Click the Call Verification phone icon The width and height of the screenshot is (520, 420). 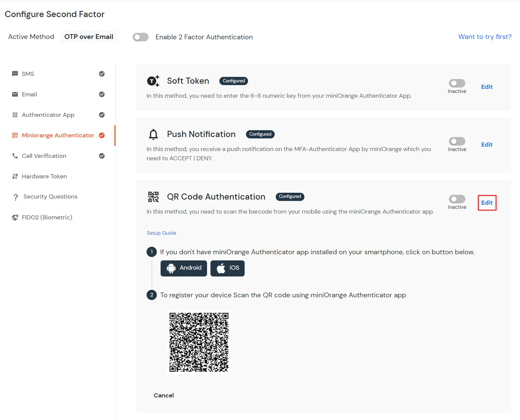15,156
